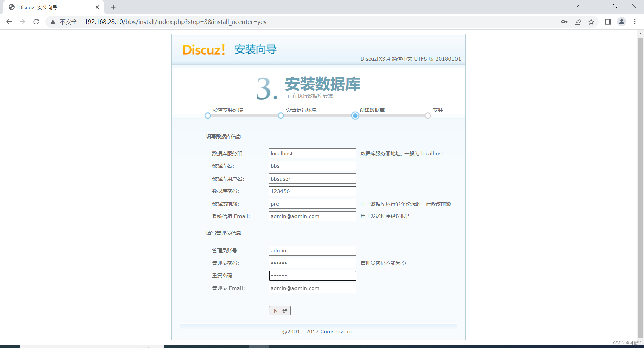Focus the 管理员账号 field containing admin

pos(312,251)
